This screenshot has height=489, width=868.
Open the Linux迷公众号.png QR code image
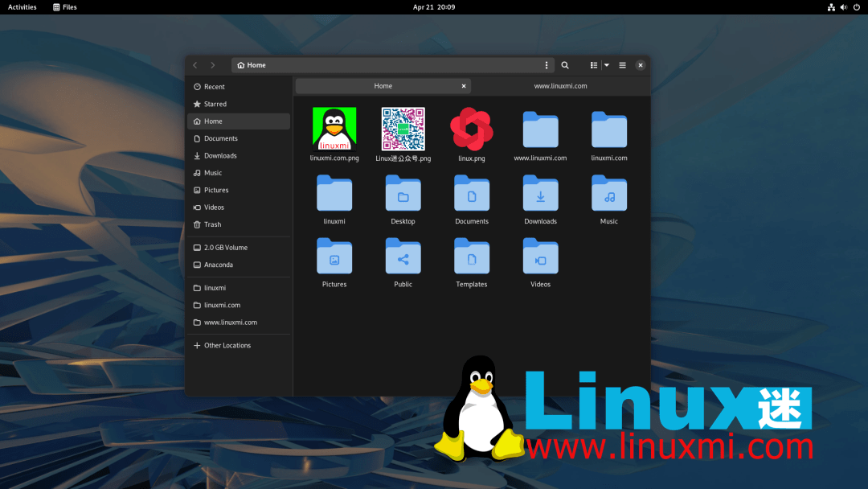(x=403, y=127)
